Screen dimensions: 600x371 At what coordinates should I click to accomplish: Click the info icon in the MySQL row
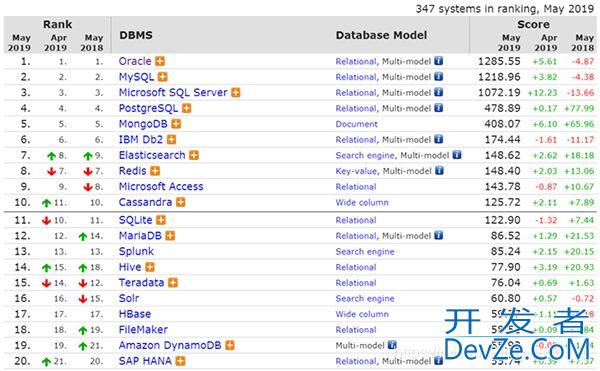pyautogui.click(x=439, y=76)
